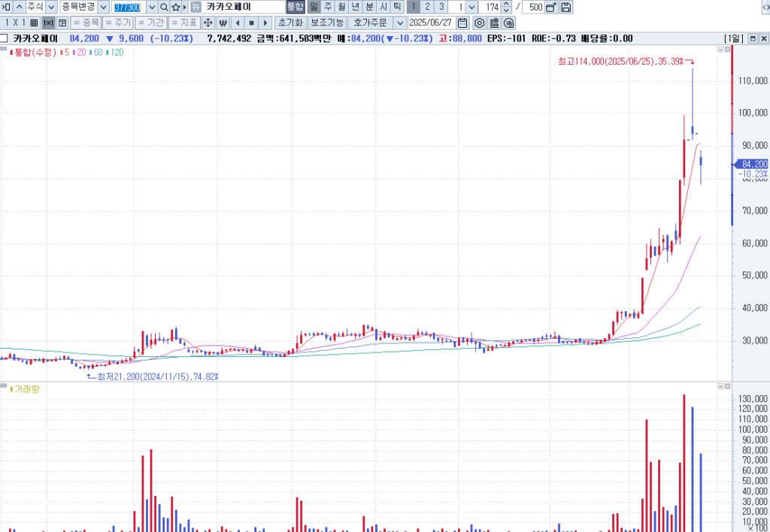This screenshot has width=770, height=532.
Task: Click the stock search magnifier icon
Action: (x=164, y=7)
